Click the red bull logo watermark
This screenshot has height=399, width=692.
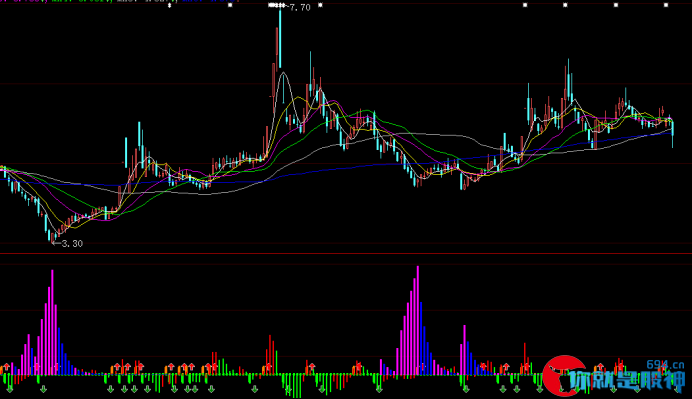[x=564, y=375]
